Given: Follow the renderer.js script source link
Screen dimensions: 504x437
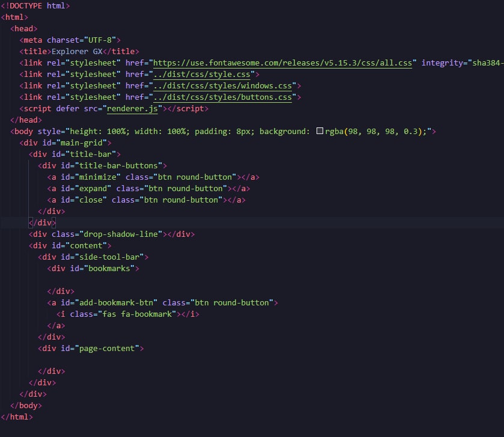Looking at the screenshot, I should tap(132, 109).
